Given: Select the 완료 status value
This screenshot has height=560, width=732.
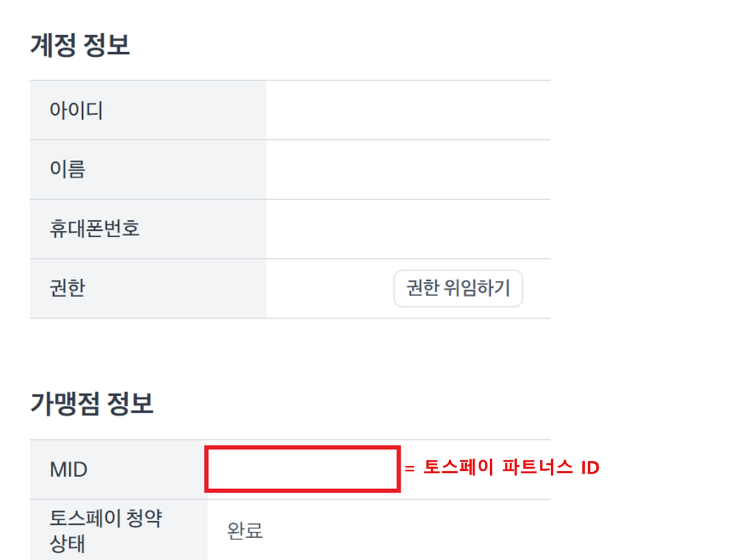Looking at the screenshot, I should pos(245,530).
